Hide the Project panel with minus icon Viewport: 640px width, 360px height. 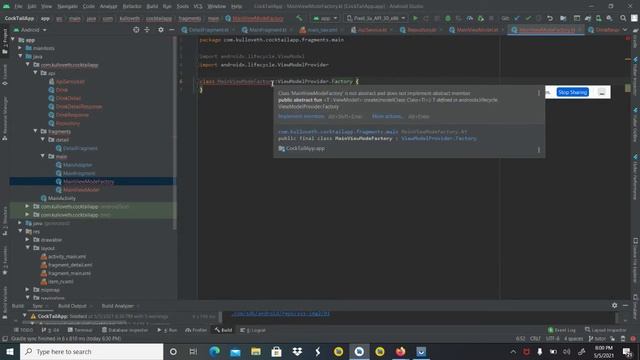tap(172, 30)
